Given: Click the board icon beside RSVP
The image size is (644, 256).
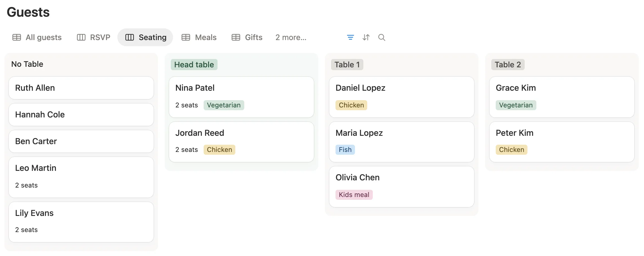Looking at the screenshot, I should tap(81, 37).
